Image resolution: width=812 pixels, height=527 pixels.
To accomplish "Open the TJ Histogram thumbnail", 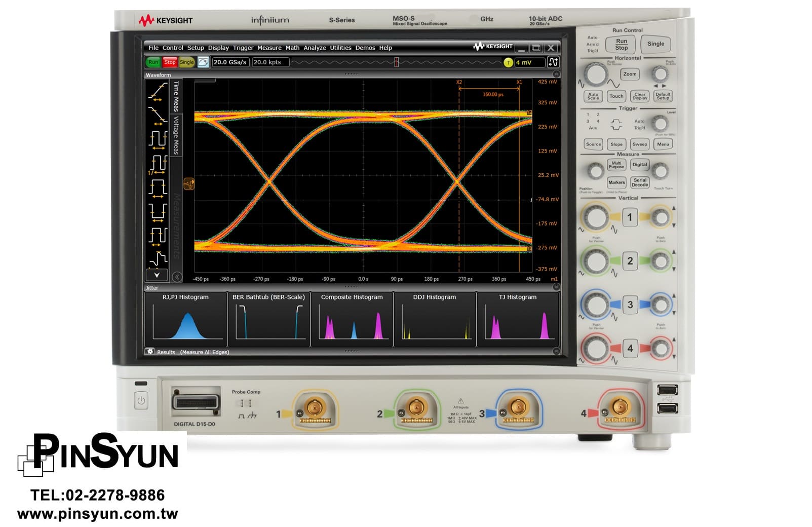I will click(518, 319).
